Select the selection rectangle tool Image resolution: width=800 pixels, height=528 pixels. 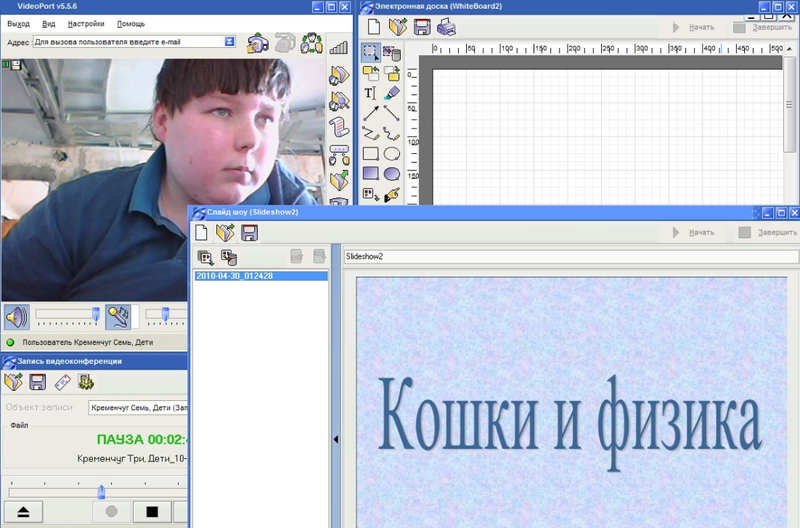tap(371, 52)
